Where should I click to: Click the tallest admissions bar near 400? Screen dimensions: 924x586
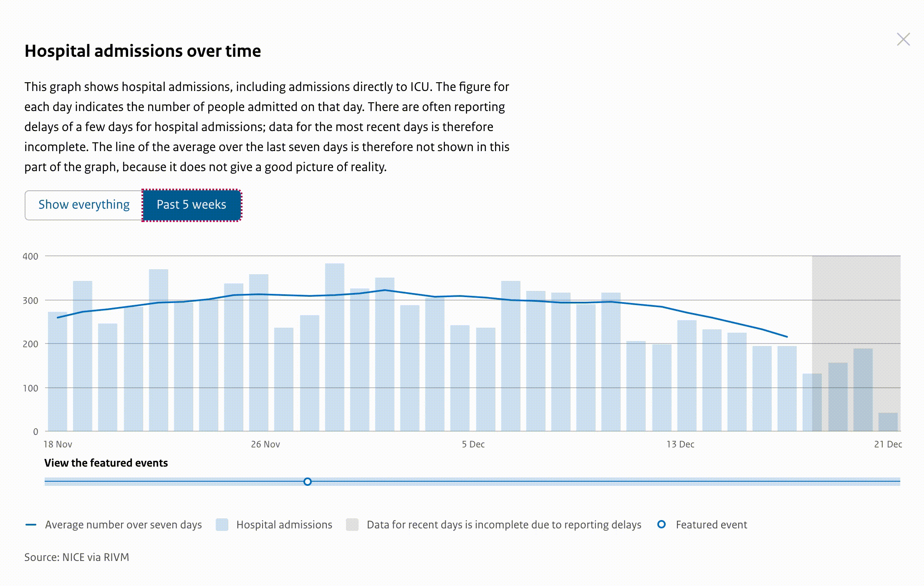point(335,346)
